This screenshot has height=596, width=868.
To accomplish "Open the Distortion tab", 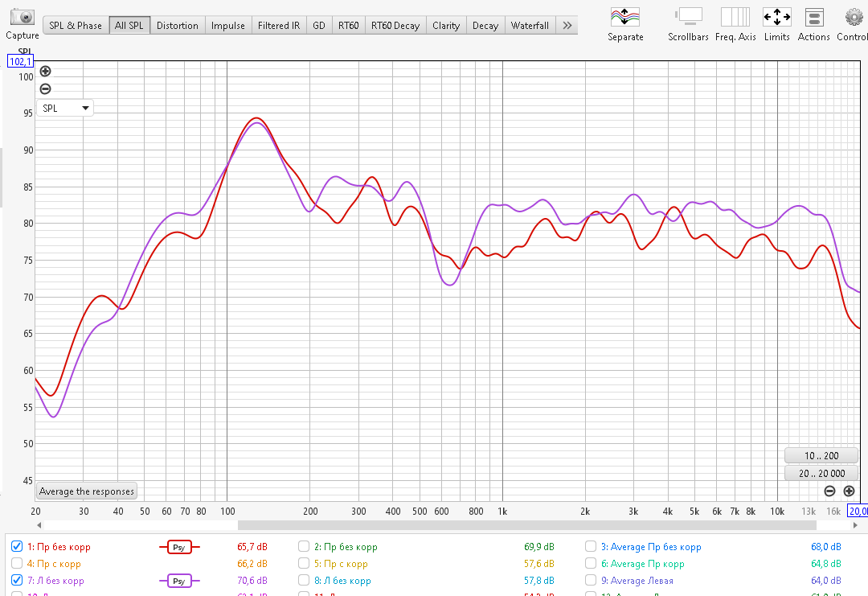I will click(177, 26).
